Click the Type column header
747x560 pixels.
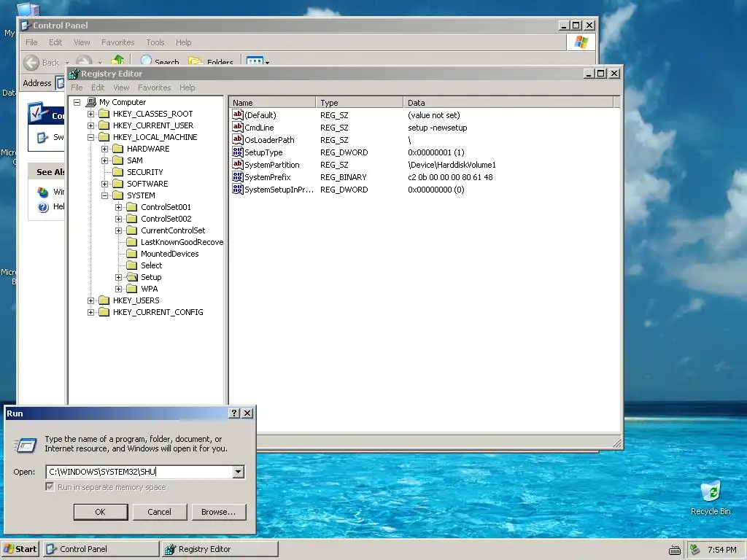point(360,102)
